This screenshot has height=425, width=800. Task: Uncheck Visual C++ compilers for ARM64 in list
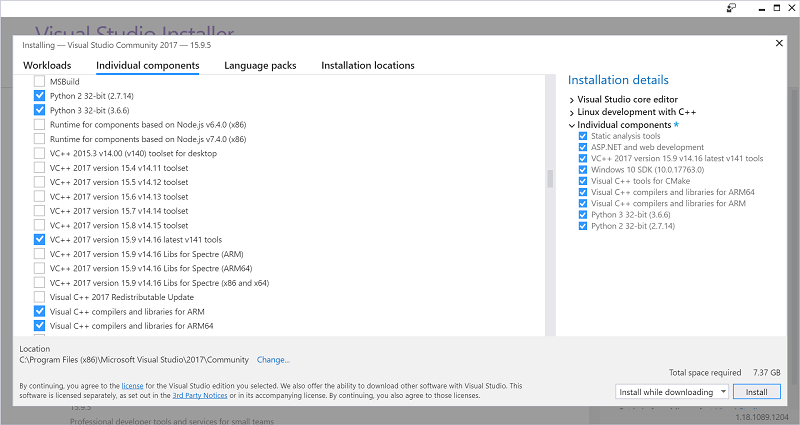click(39, 326)
